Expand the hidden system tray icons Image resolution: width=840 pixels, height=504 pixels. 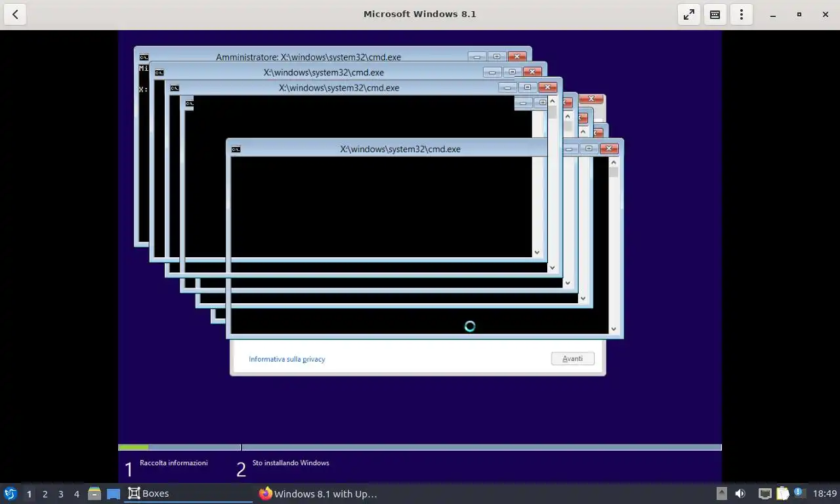pyautogui.click(x=721, y=493)
